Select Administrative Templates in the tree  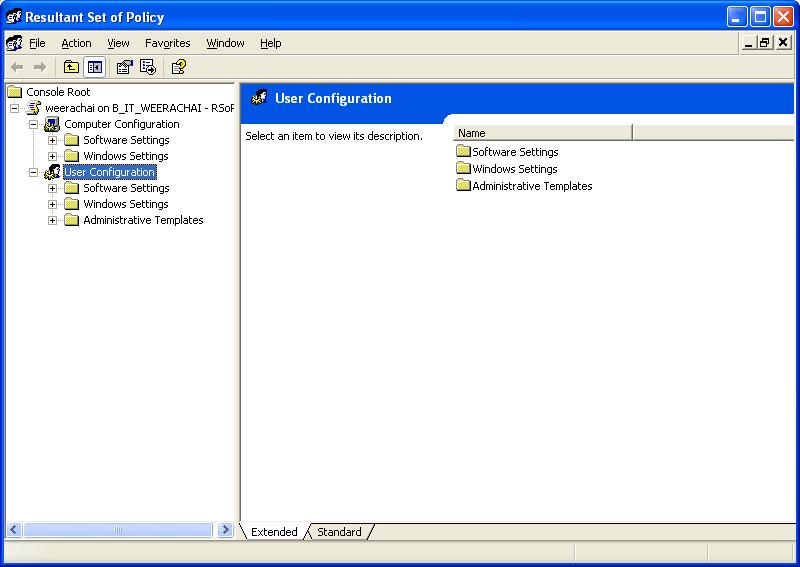click(143, 220)
